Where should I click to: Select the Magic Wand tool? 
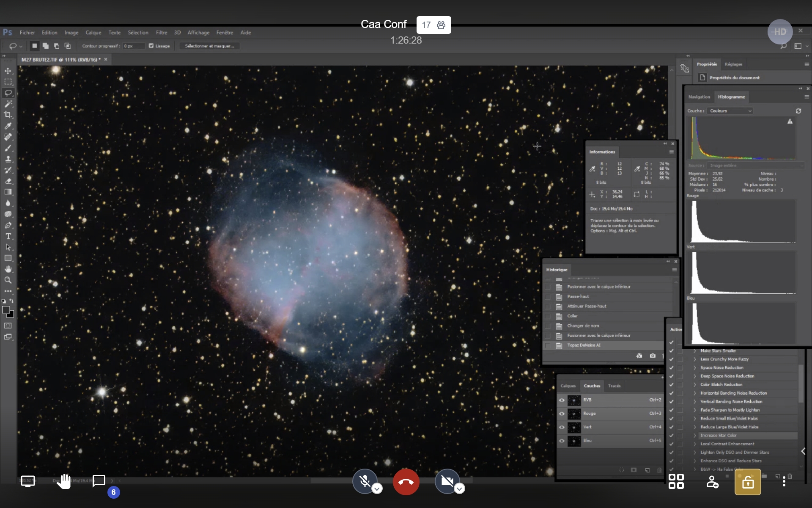click(x=8, y=104)
